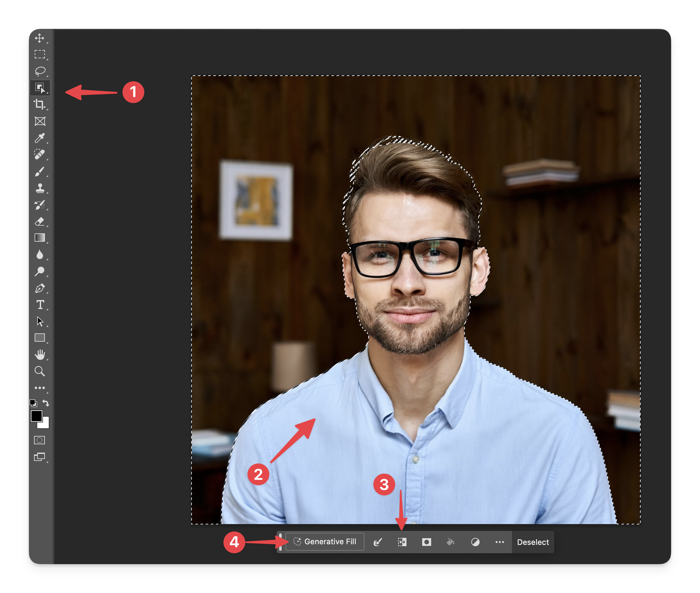
Task: Click the fill selection bucket icon
Action: 451,542
